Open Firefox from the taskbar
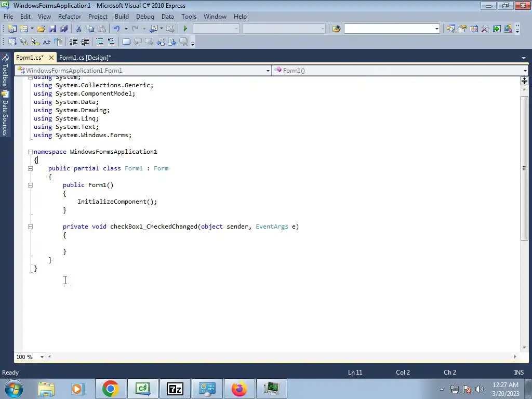532x399 pixels. 239,389
